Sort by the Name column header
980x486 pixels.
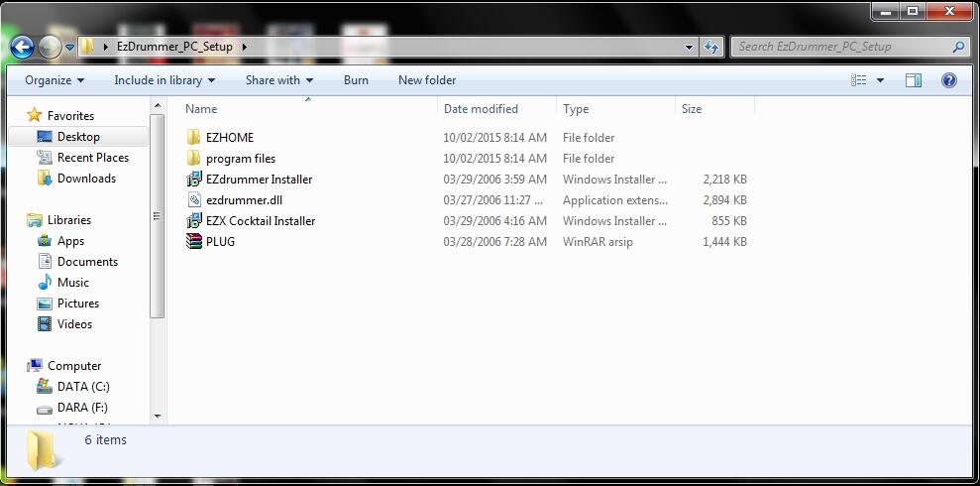coord(201,109)
